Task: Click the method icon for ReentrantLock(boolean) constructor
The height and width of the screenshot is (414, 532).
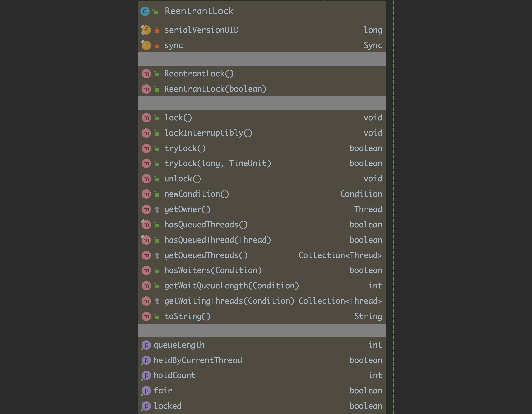Action: pyautogui.click(x=146, y=89)
